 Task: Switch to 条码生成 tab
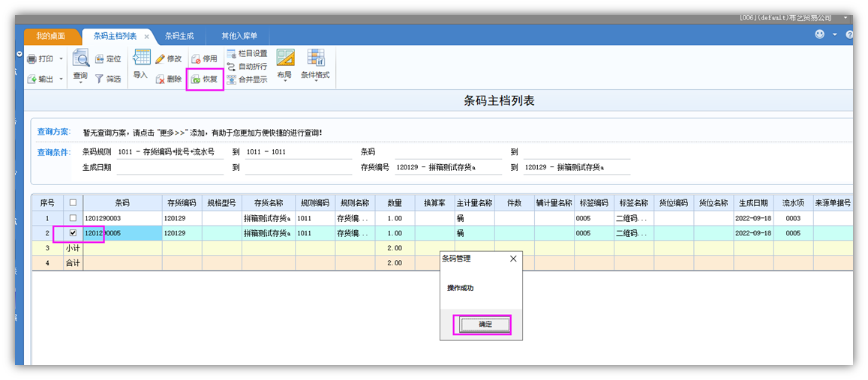[179, 36]
